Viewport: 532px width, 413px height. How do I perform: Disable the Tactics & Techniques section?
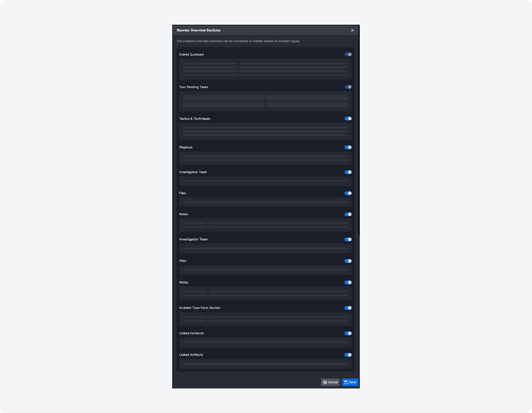point(348,119)
